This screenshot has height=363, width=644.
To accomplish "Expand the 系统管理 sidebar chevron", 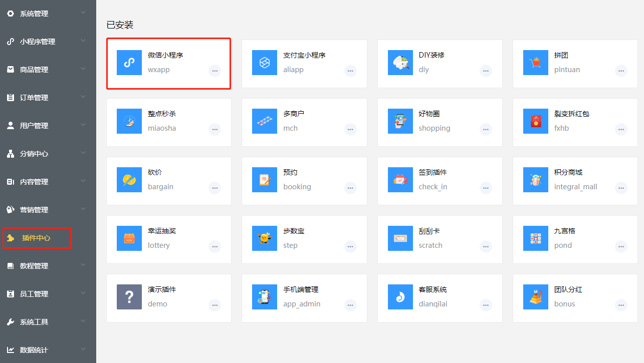I will (83, 13).
